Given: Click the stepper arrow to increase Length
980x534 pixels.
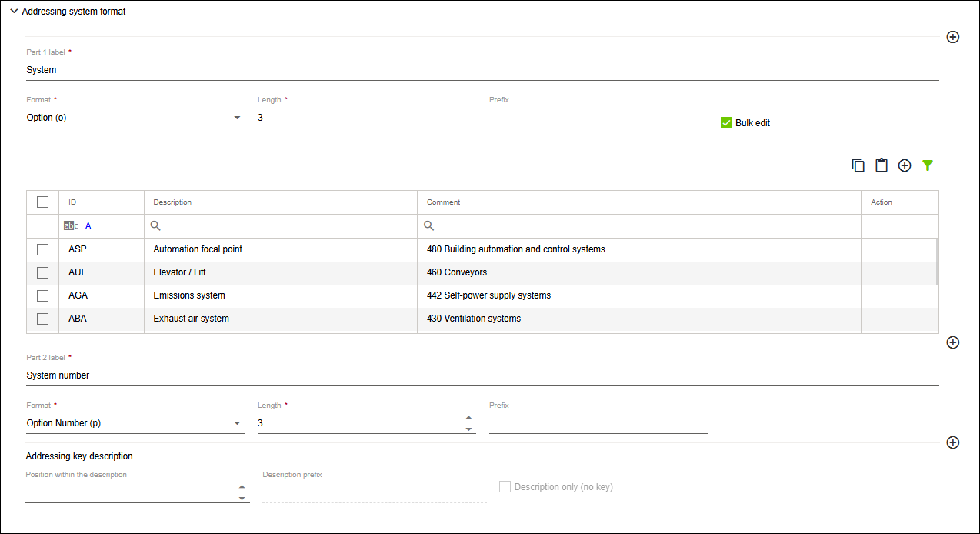Looking at the screenshot, I should (468, 416).
